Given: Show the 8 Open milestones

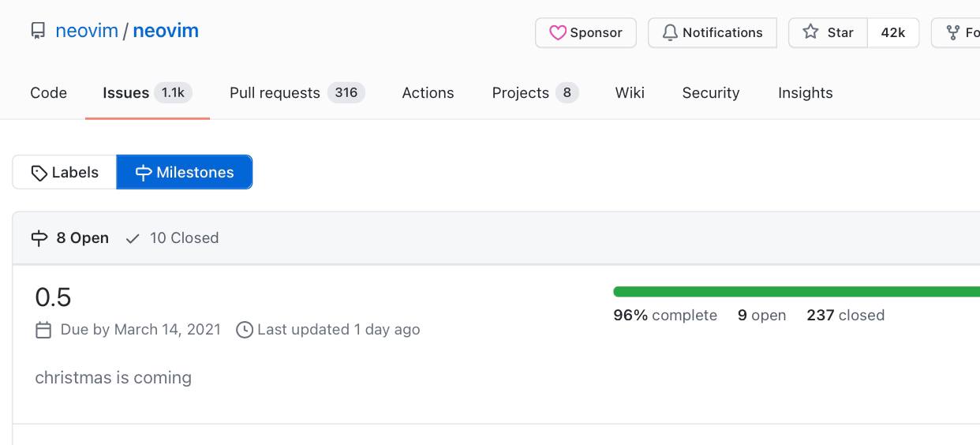Looking at the screenshot, I should coord(69,238).
